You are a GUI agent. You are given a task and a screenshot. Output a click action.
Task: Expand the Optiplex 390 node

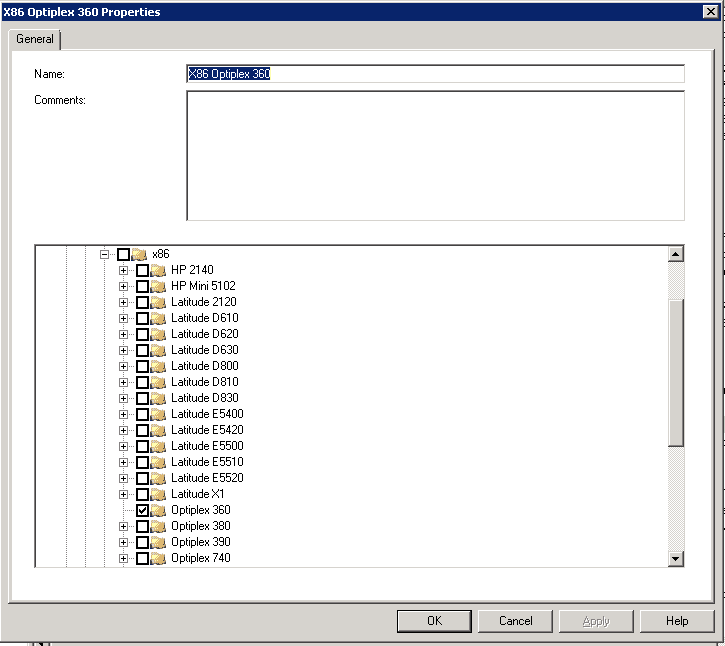(x=123, y=542)
